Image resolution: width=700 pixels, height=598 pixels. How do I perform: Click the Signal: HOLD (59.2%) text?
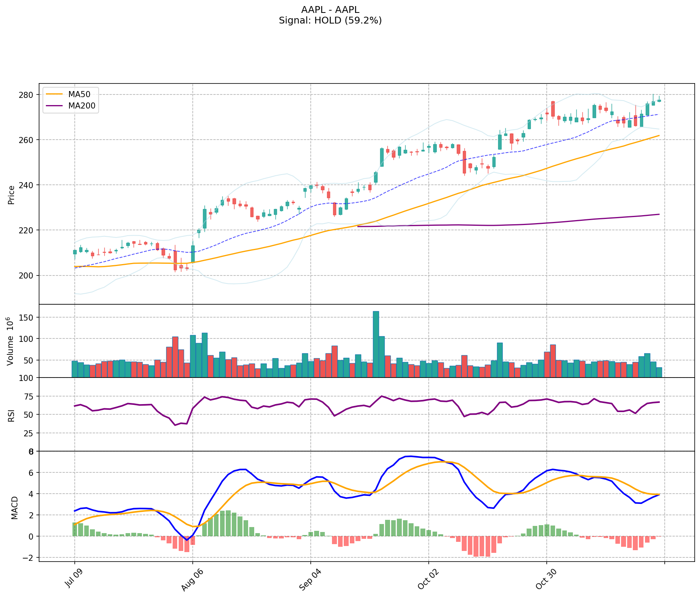(x=330, y=20)
